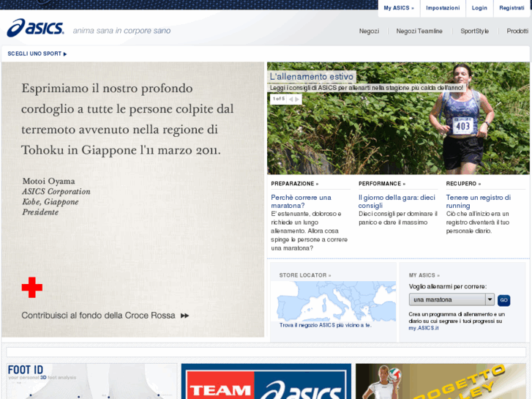Open the my.ASICS.it link
532x399 pixels.
[x=424, y=328]
